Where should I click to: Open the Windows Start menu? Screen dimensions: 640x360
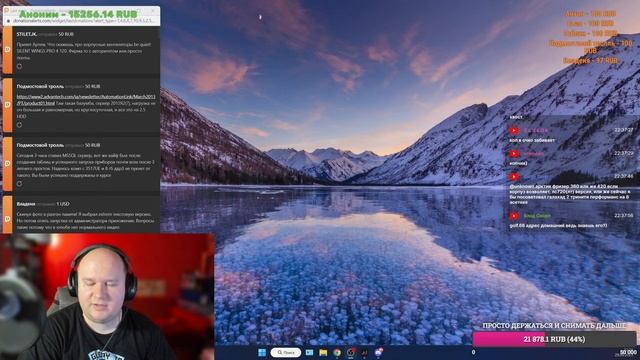pyautogui.click(x=262, y=352)
